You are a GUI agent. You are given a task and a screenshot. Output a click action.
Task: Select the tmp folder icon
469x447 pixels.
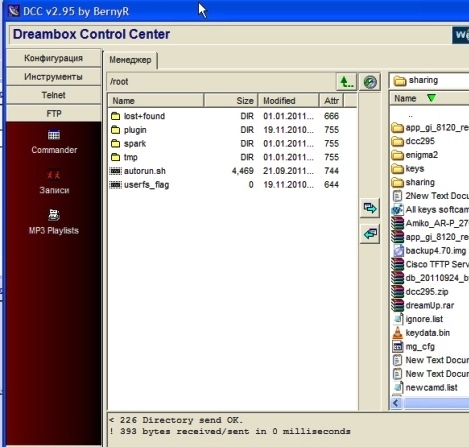point(115,157)
